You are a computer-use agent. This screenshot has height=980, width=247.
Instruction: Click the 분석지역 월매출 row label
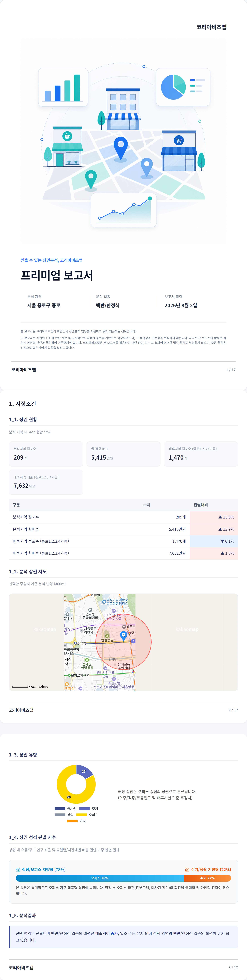pos(26,529)
